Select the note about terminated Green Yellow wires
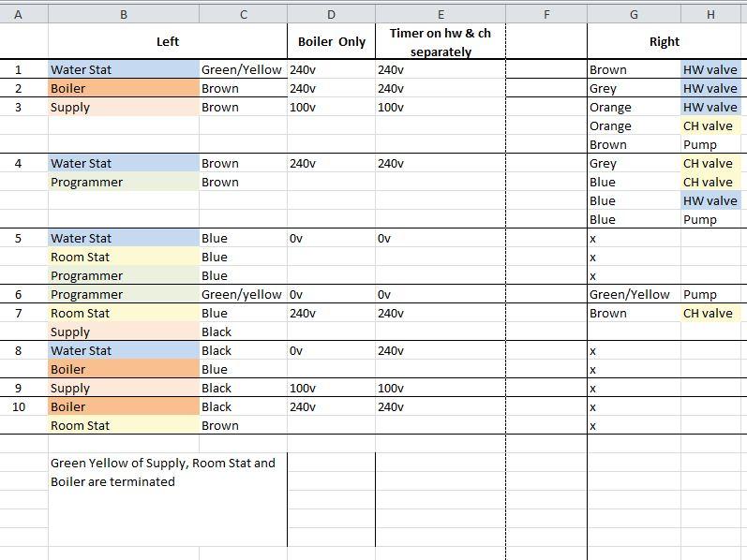This screenshot has height=560, width=747. (167, 472)
